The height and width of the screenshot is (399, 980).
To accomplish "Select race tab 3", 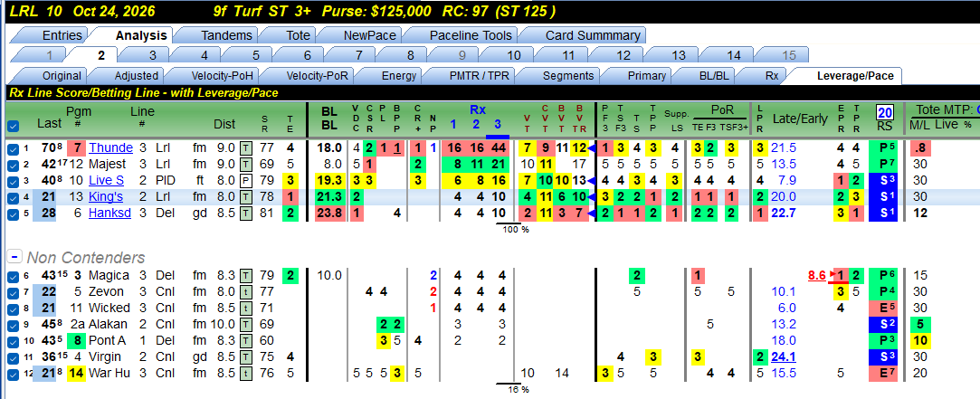I will (152, 55).
